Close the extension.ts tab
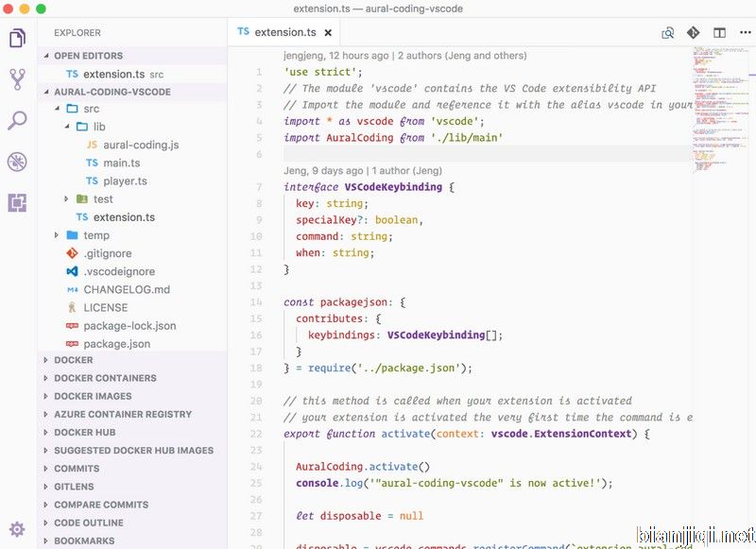The image size is (756, 549). 328,33
